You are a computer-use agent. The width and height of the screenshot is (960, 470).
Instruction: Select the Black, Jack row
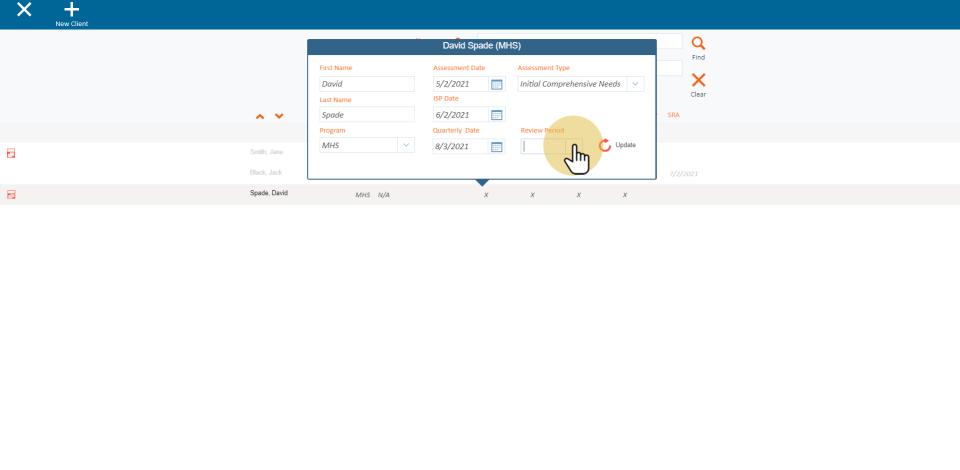click(266, 173)
